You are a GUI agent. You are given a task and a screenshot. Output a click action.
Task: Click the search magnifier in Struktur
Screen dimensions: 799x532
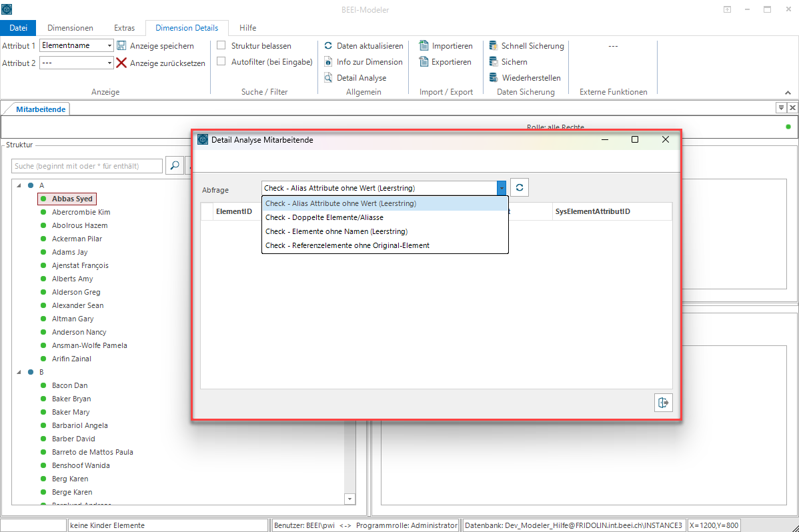point(175,165)
